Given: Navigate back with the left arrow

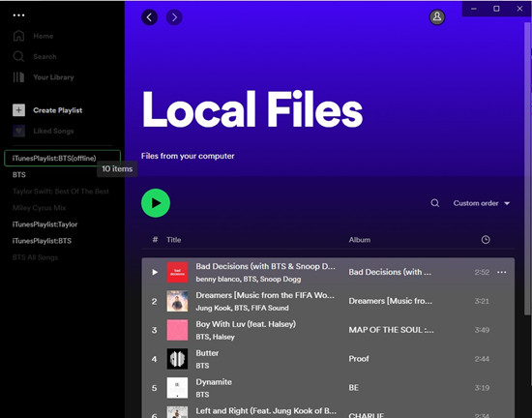Looking at the screenshot, I should [149, 17].
